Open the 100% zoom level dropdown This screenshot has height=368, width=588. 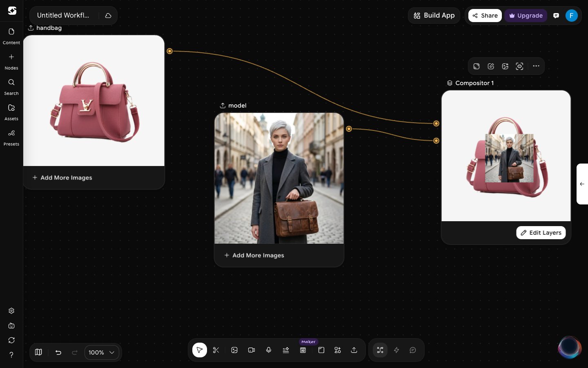[102, 352]
